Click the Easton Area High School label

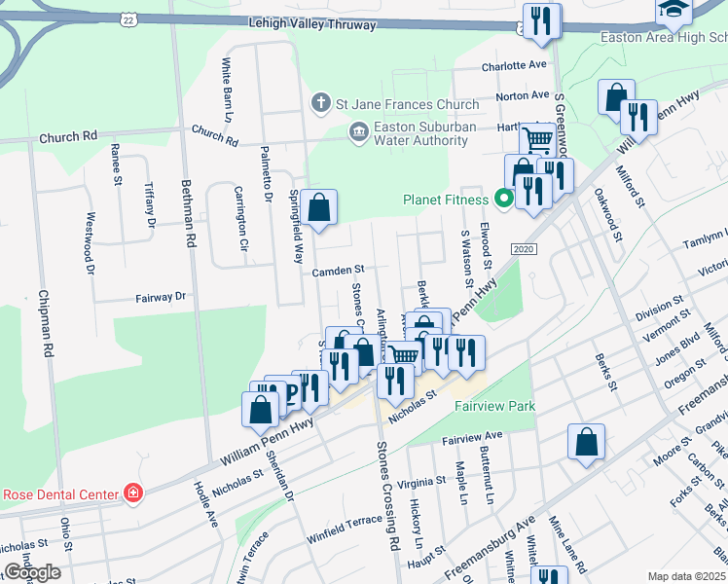point(664,37)
